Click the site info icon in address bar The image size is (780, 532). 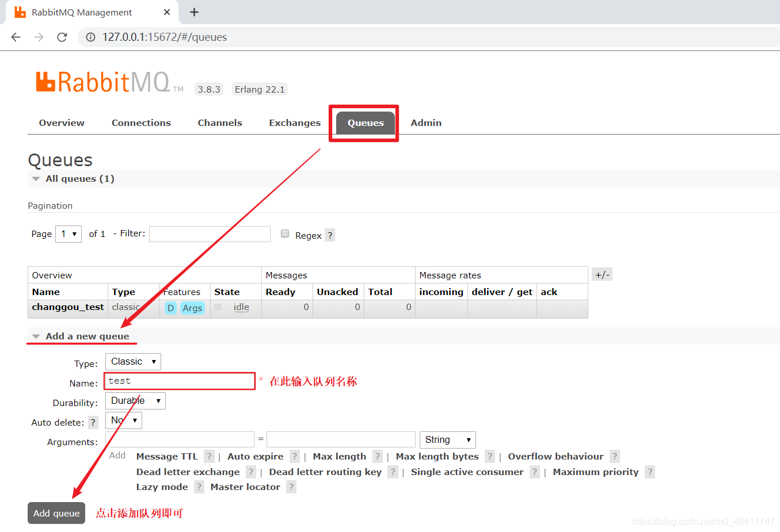90,37
